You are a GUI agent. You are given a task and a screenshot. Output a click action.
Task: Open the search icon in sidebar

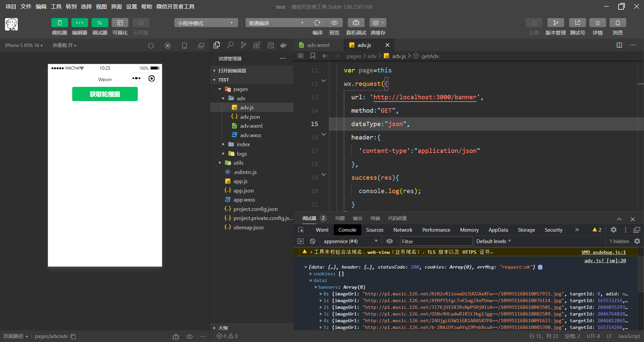point(230,45)
